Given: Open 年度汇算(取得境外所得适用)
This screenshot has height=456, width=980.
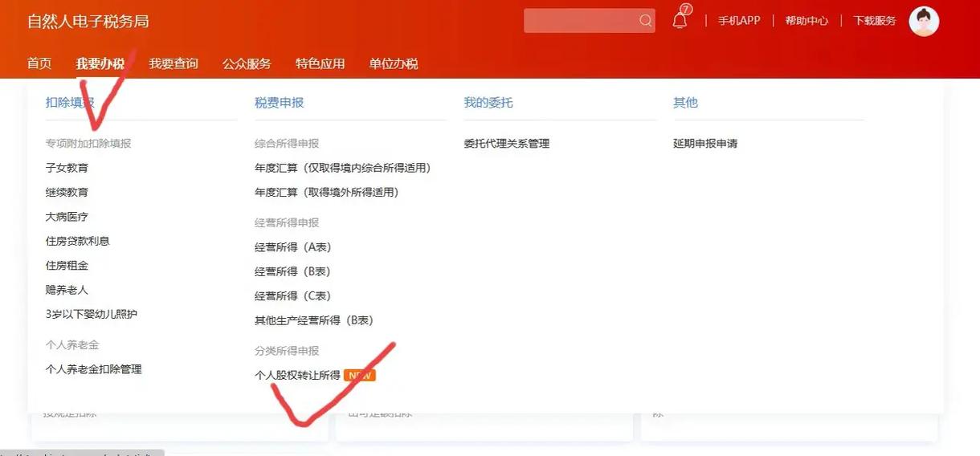Looking at the screenshot, I should pyautogui.click(x=327, y=192).
